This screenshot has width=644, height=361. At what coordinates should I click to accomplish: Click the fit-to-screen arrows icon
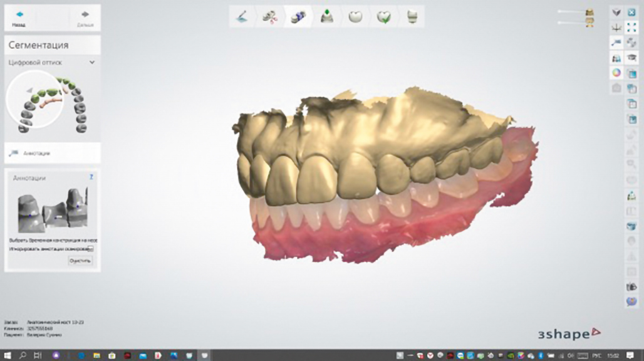pos(632,28)
